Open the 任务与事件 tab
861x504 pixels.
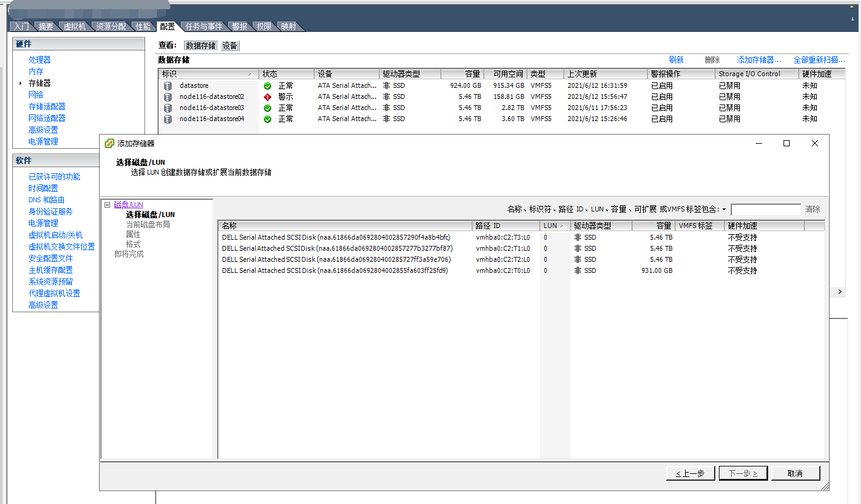204,26
